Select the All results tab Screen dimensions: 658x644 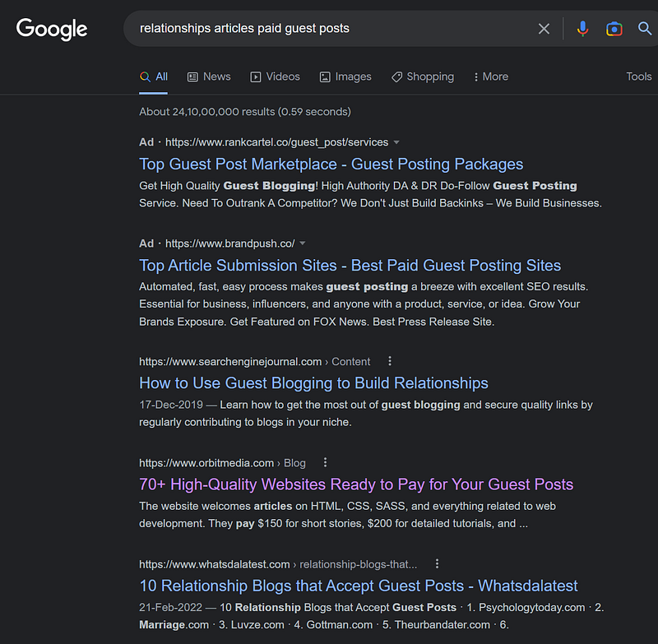pyautogui.click(x=154, y=76)
